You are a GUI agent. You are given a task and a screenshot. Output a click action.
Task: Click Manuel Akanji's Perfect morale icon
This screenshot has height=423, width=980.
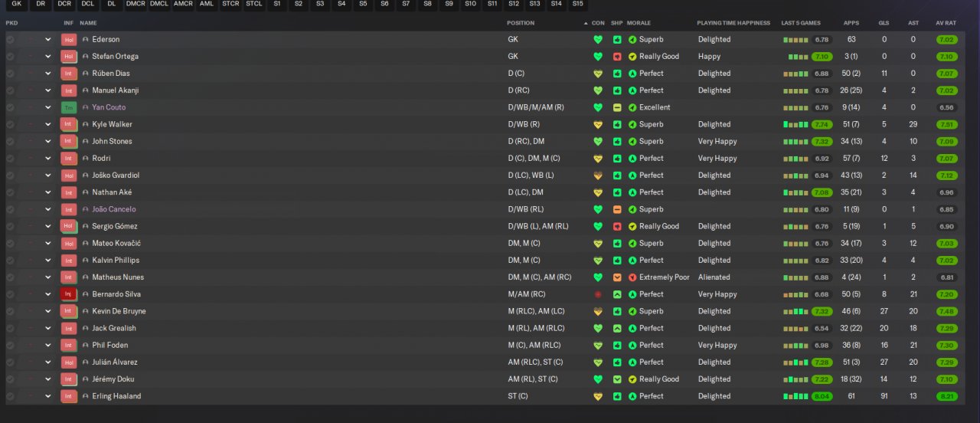click(x=632, y=90)
